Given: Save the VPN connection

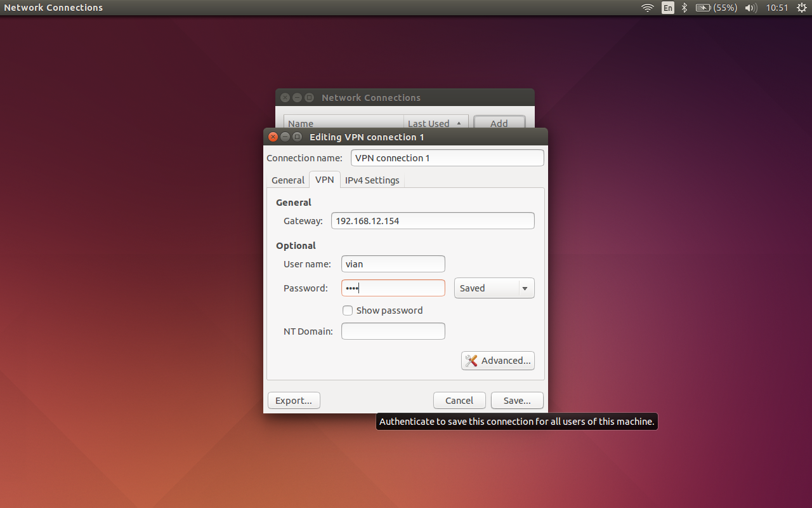Looking at the screenshot, I should click(516, 400).
